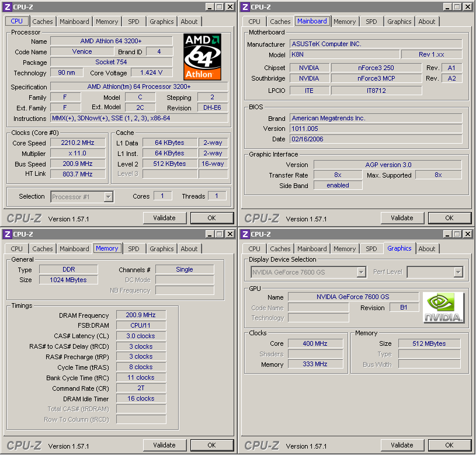Close the bottom-right Graphics window
This screenshot has height=455, width=476.
tap(468, 234)
